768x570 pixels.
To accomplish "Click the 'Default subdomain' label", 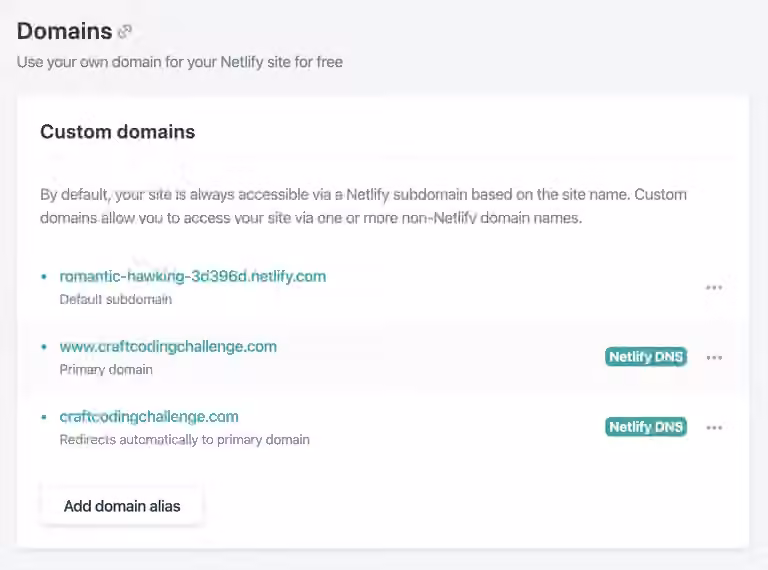I will point(116,299).
